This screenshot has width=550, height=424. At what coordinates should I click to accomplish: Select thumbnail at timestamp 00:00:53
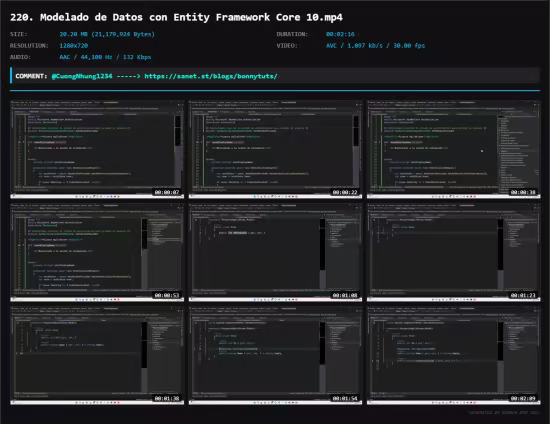coord(97,253)
